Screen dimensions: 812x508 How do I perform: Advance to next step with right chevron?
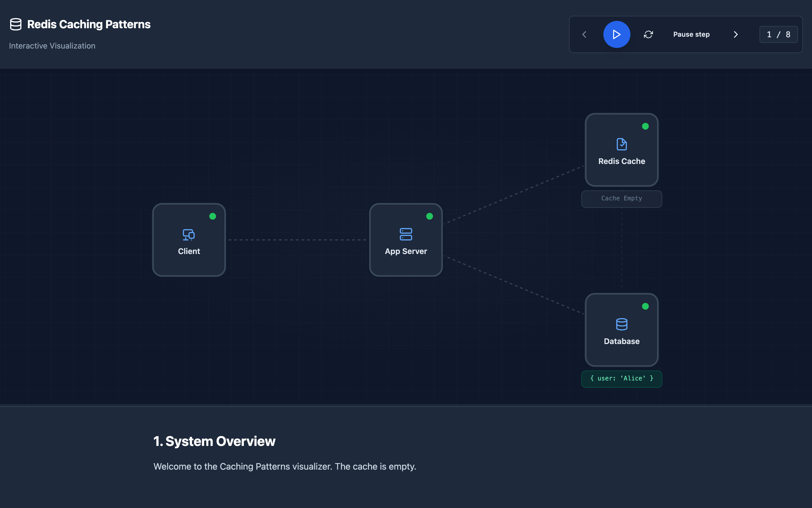[x=736, y=34]
